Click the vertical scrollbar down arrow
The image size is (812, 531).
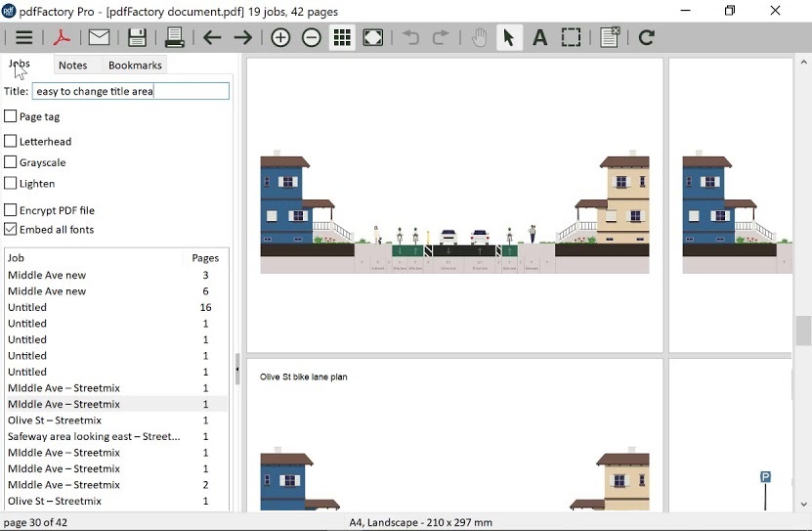(x=803, y=505)
